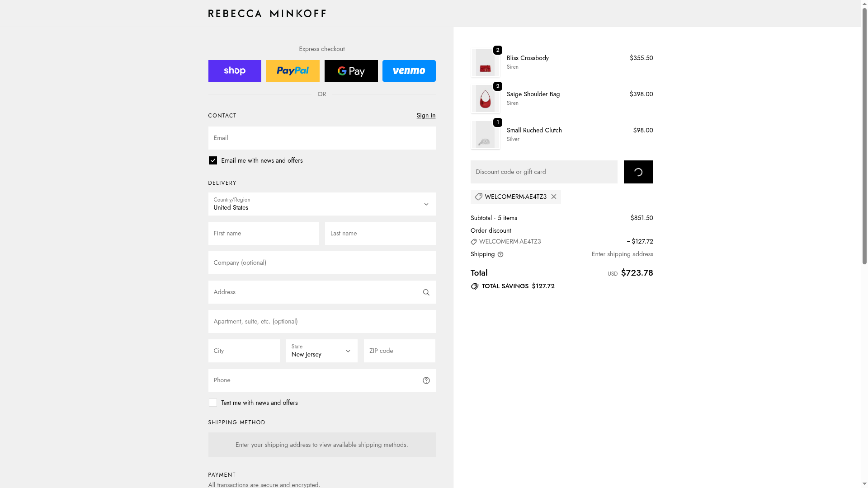Click the Discount code or gift card field
This screenshot has height=488, width=868.
point(543,172)
